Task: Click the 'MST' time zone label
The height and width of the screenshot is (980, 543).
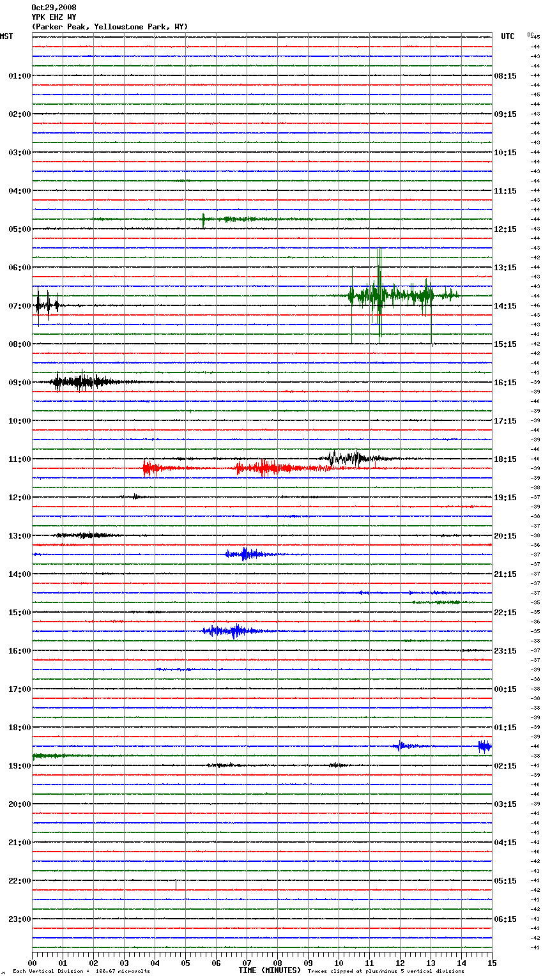Action: click(x=6, y=36)
